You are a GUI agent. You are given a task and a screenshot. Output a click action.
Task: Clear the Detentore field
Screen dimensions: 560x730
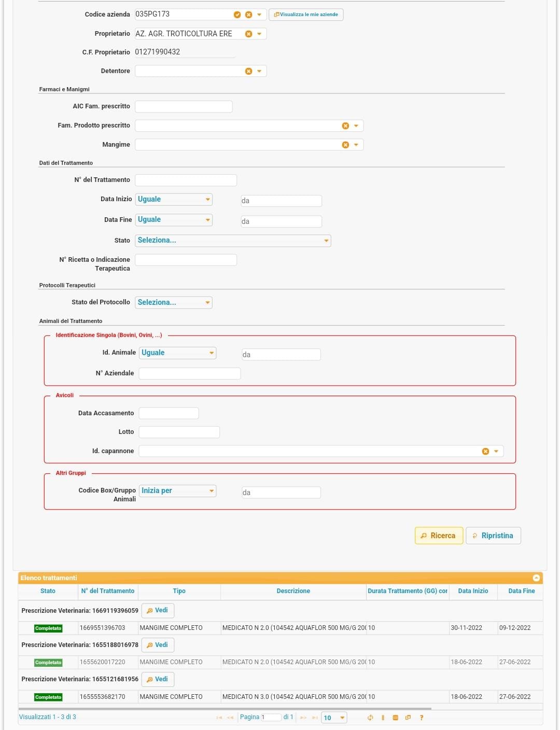248,71
